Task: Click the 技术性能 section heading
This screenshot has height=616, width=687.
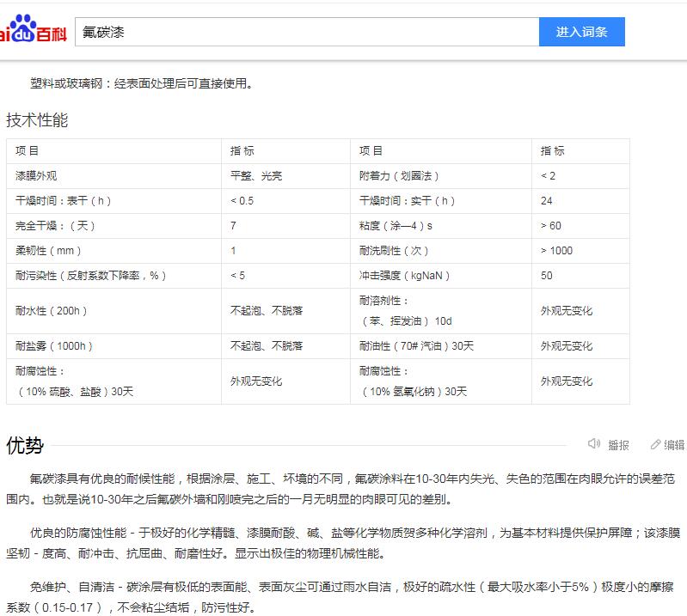Action: pos(37,120)
